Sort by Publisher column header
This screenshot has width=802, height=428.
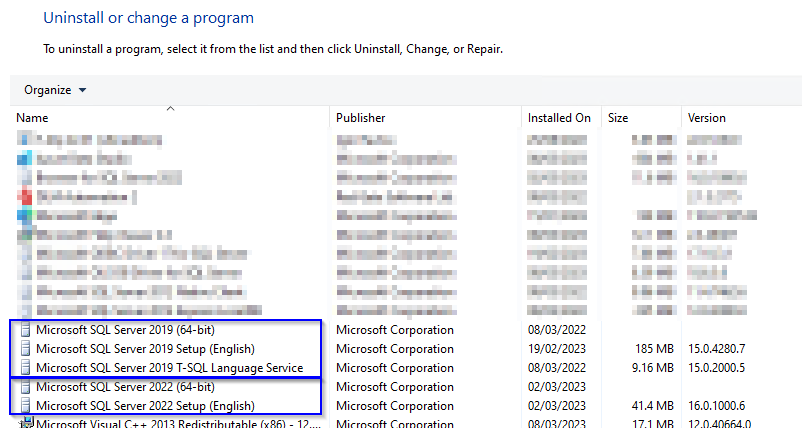point(360,118)
